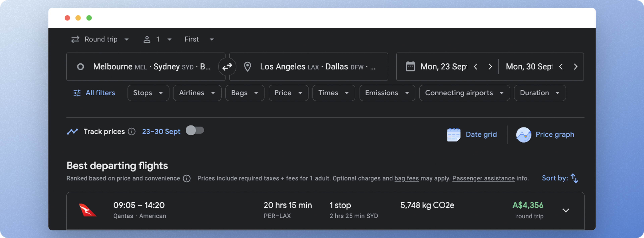644x238 pixels.
Task: Click the Qantas airline logo
Action: pyautogui.click(x=87, y=210)
